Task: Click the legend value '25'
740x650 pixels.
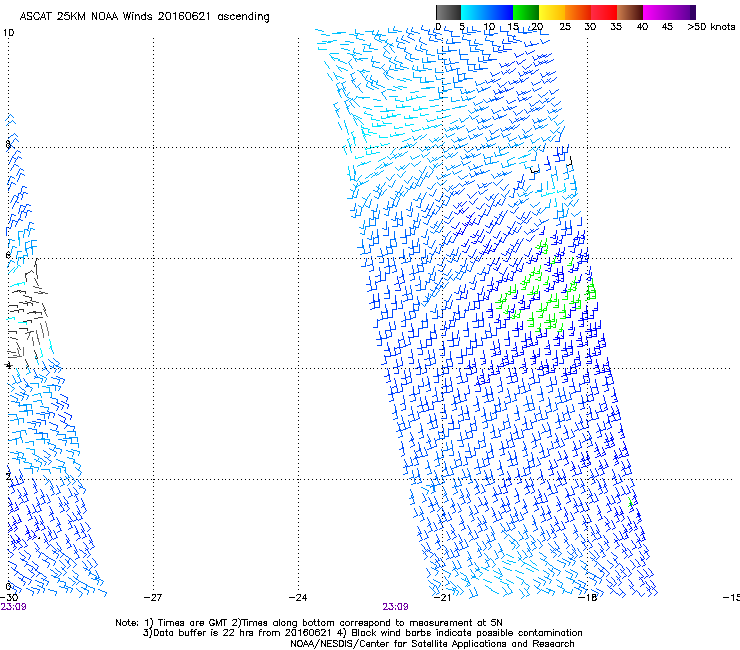Action: [565, 27]
